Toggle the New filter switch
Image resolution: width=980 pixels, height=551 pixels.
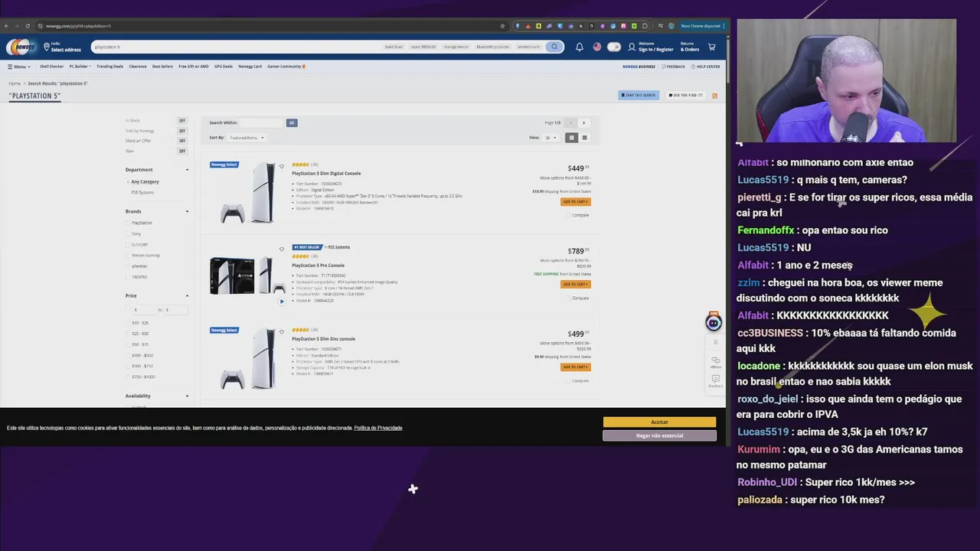coord(181,151)
